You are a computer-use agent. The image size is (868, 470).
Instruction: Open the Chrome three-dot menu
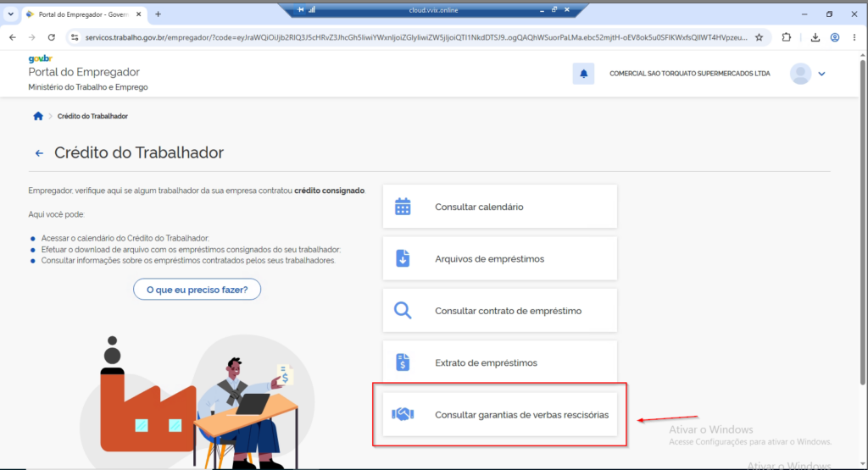(854, 37)
